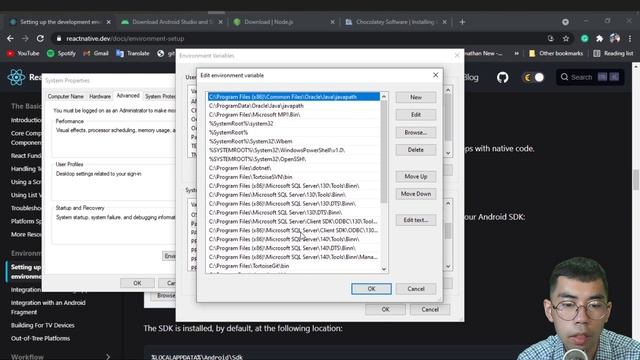Select the System32\OpenSSH entry
The height and width of the screenshot is (360, 640).
293,159
